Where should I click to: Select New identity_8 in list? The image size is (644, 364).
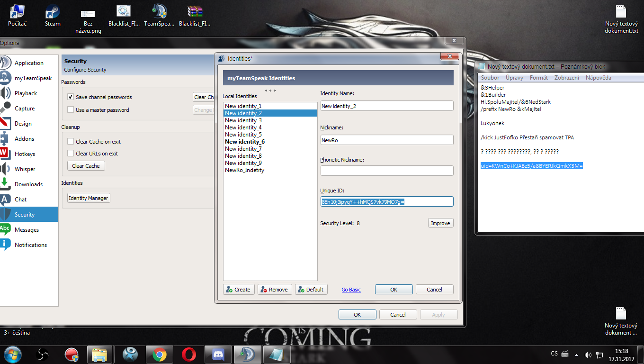[270, 156]
